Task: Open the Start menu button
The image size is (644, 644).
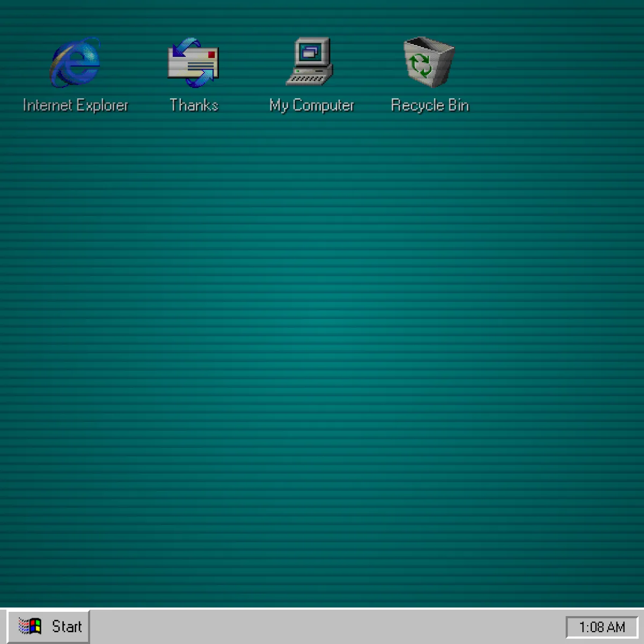Action: pyautogui.click(x=49, y=626)
